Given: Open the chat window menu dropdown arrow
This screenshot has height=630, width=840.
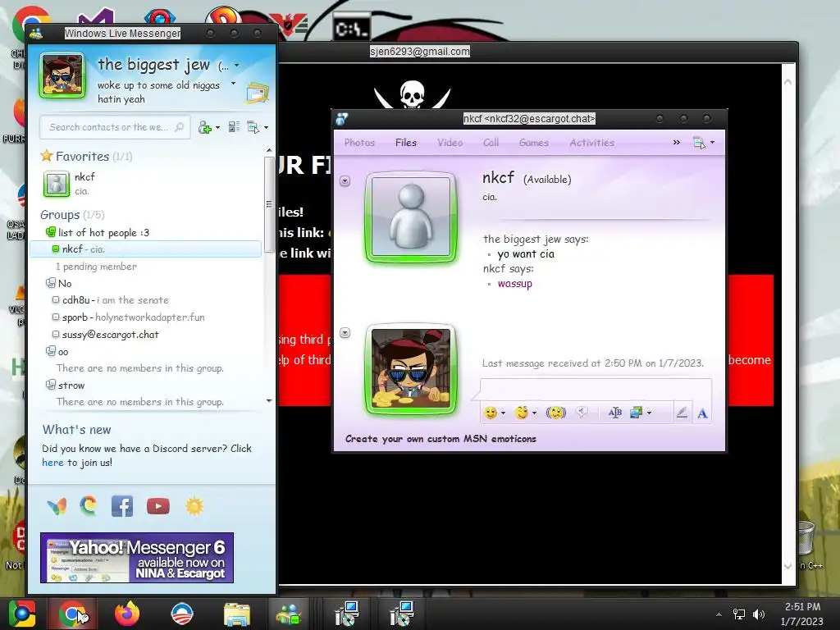Looking at the screenshot, I should pyautogui.click(x=712, y=143).
